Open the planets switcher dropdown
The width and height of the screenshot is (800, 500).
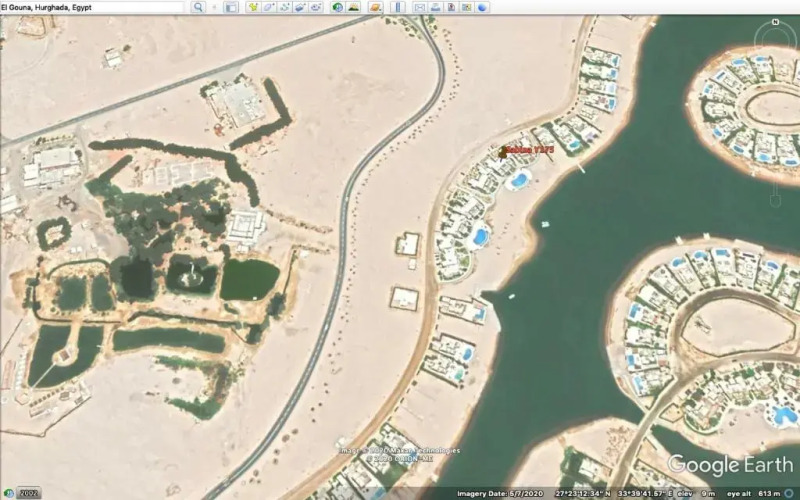(x=375, y=7)
